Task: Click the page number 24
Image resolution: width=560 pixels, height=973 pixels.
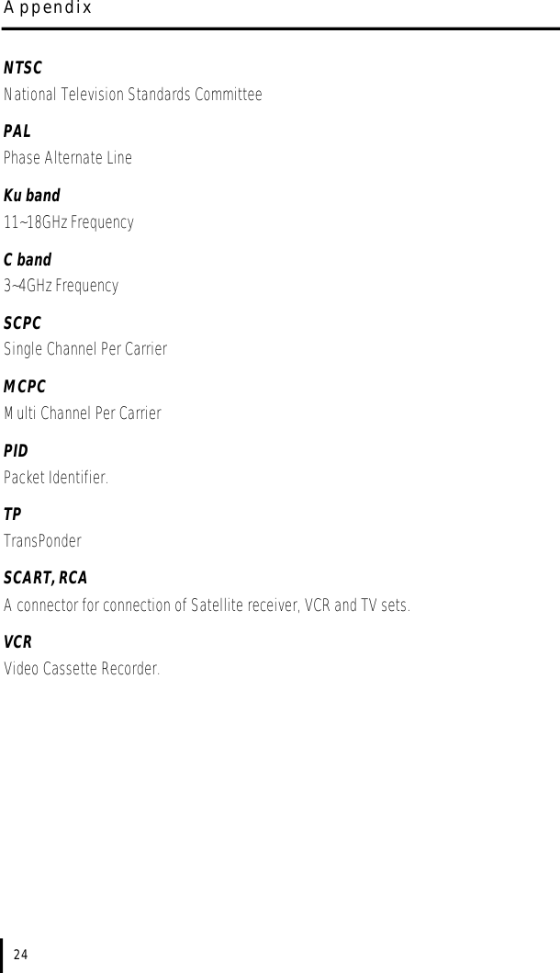Action: click(20, 955)
